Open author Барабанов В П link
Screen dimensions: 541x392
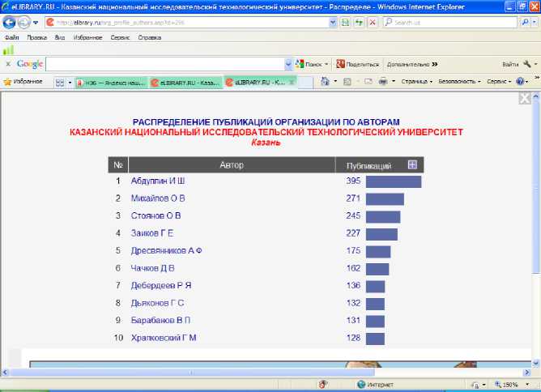click(x=160, y=320)
